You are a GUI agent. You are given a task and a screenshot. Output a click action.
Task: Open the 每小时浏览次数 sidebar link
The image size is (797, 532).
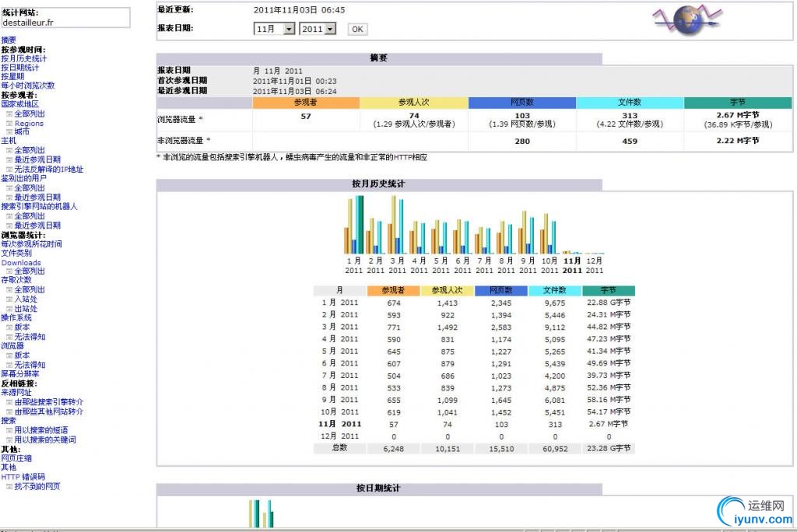coord(28,86)
